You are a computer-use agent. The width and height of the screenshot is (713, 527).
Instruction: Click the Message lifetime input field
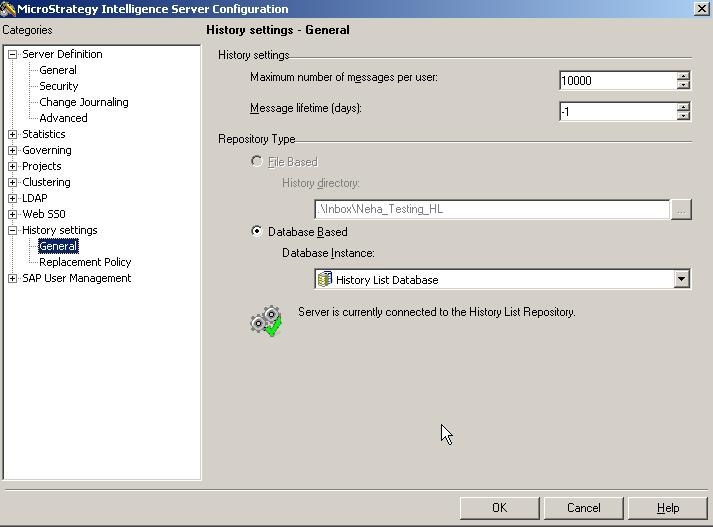[x=616, y=111]
